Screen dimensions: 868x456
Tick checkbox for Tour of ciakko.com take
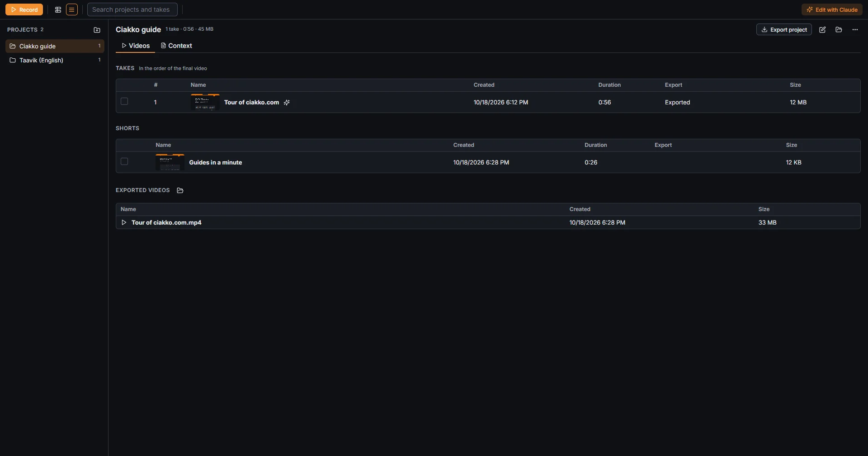[x=124, y=102]
